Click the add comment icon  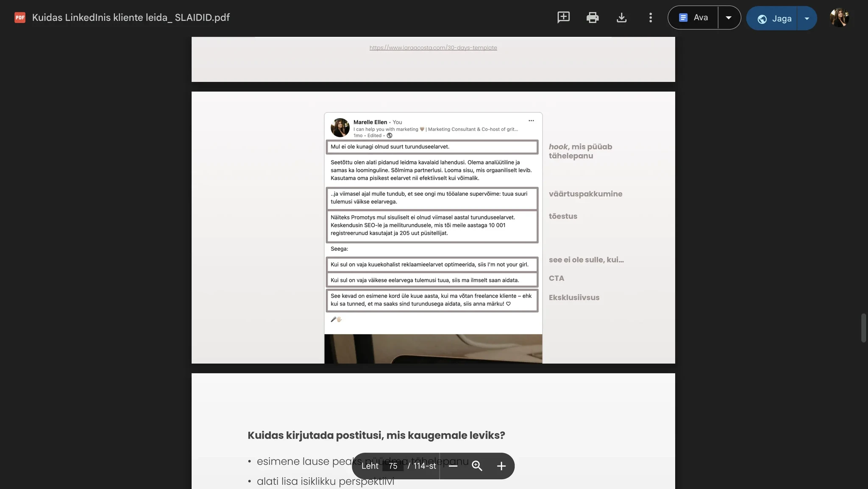[563, 17]
